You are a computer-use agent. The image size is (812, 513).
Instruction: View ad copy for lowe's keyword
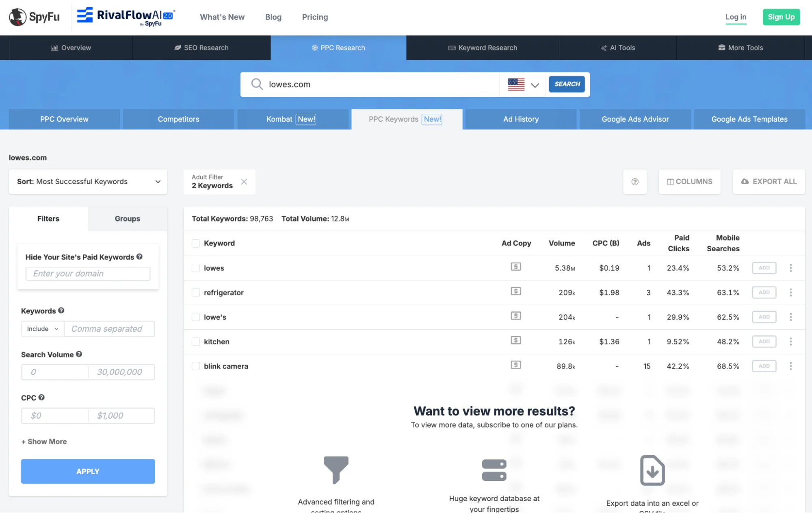tap(516, 316)
